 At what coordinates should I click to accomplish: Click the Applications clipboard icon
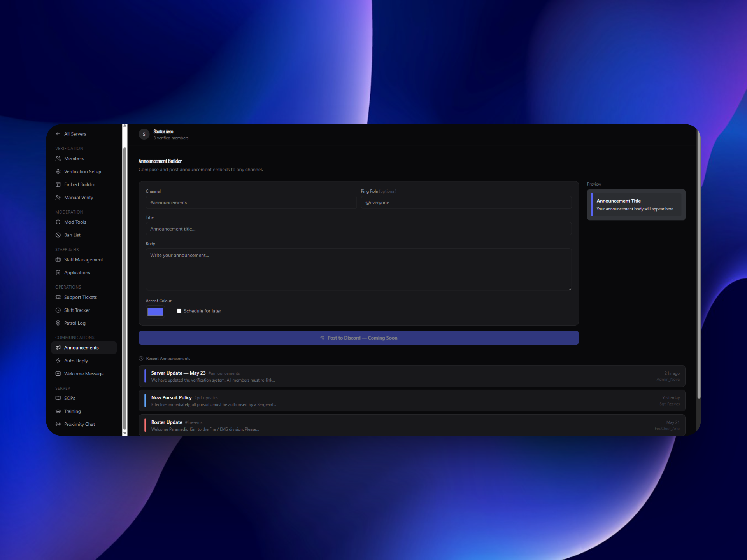coord(58,273)
